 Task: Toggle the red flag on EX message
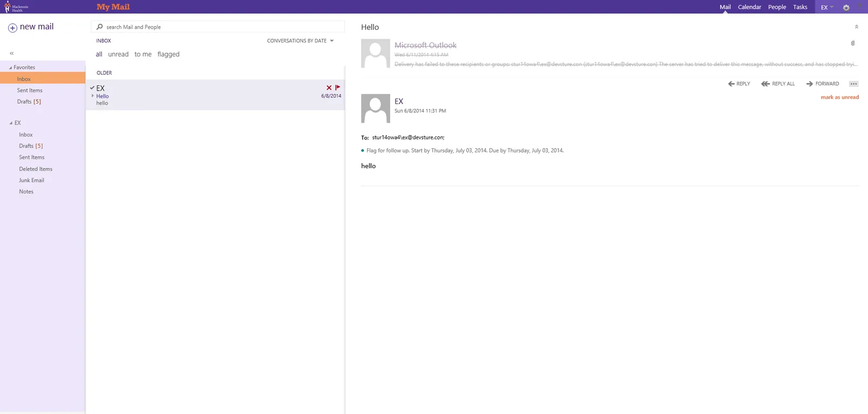pyautogui.click(x=338, y=87)
